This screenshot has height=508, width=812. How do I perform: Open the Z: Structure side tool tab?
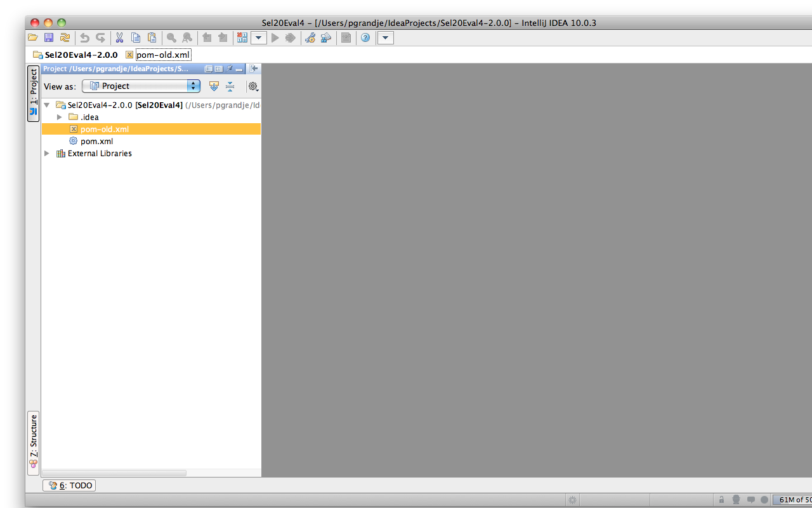point(33,443)
